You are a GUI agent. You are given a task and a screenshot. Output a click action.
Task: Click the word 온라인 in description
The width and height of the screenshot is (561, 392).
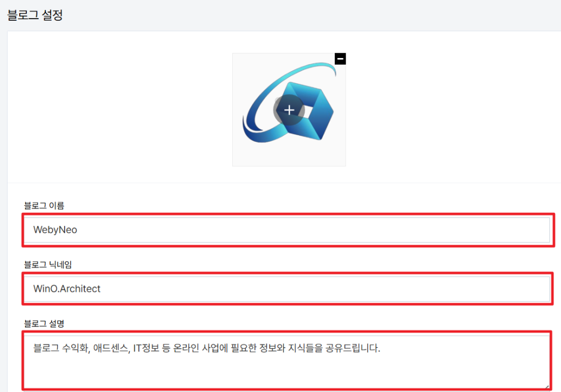186,348
